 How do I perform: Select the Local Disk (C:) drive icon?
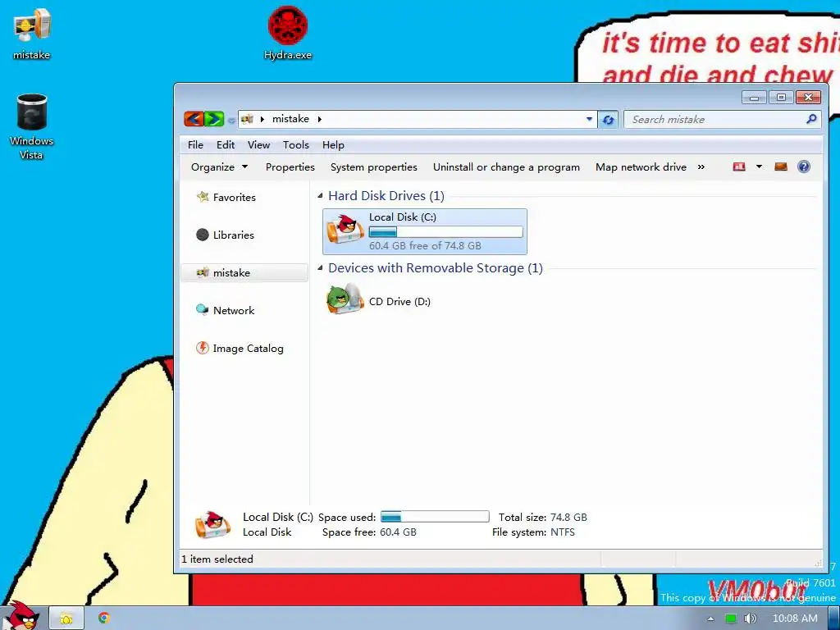[345, 229]
